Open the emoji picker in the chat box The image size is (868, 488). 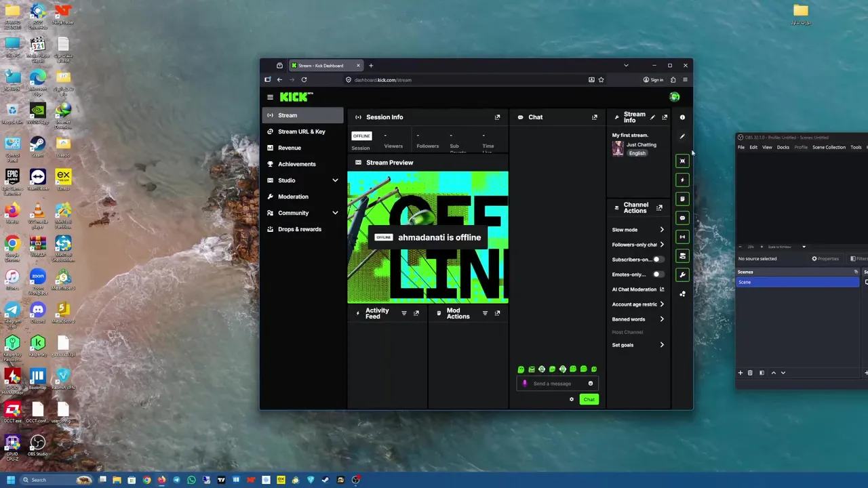click(590, 384)
